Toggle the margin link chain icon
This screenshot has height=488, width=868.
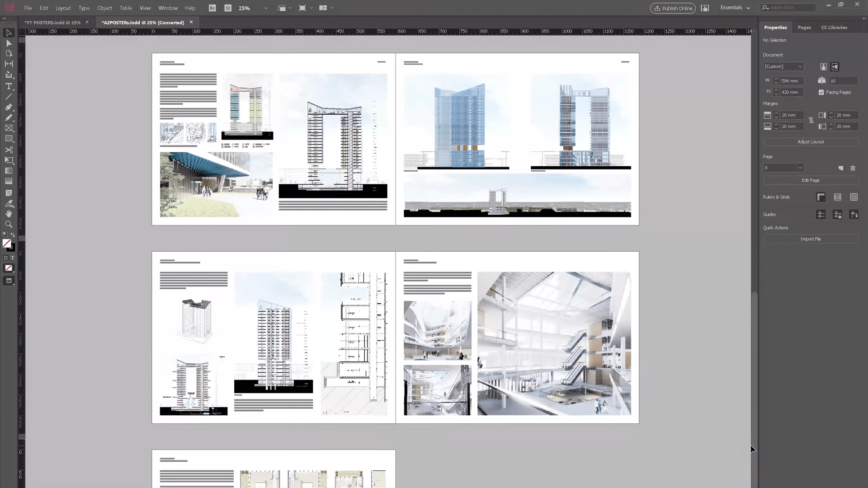point(811,121)
